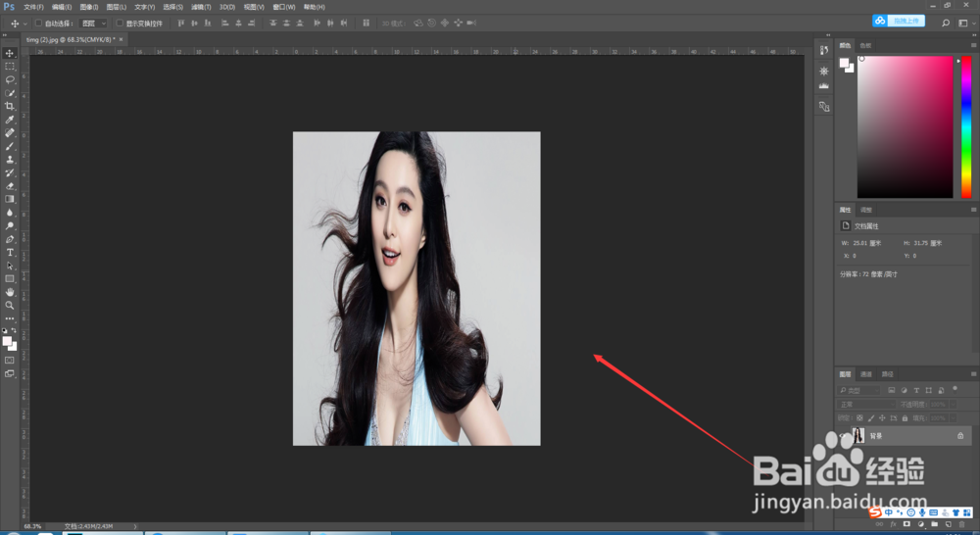The width and height of the screenshot is (980, 535).
Task: Select the Healing Brush tool
Action: 10,132
